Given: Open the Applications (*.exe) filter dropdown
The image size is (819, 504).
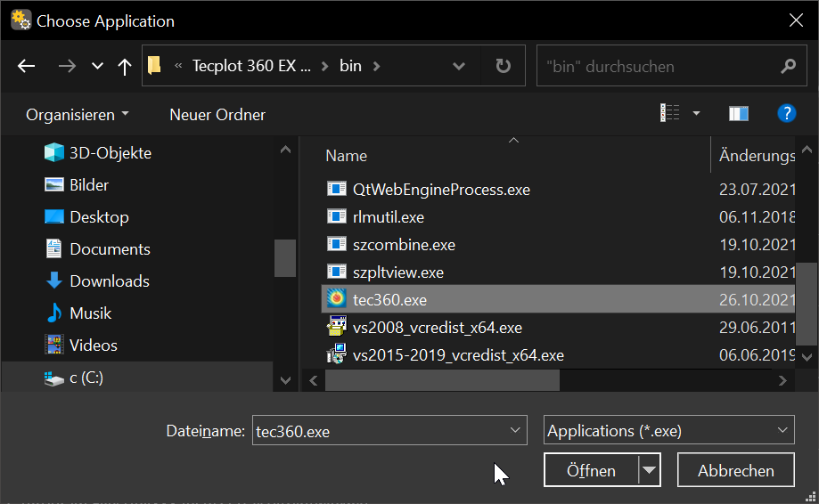Looking at the screenshot, I should [668, 430].
